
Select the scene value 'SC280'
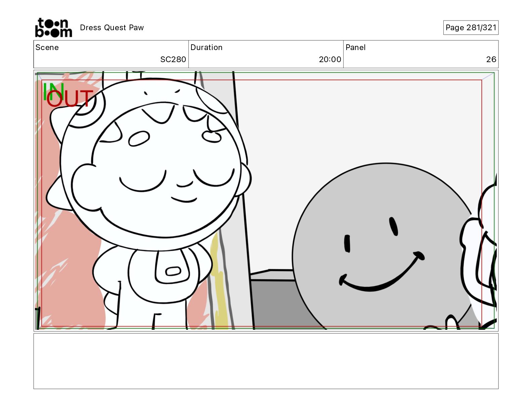click(x=173, y=59)
